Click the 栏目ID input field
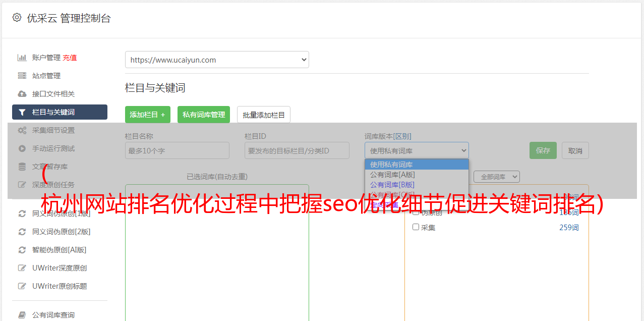 (x=297, y=150)
